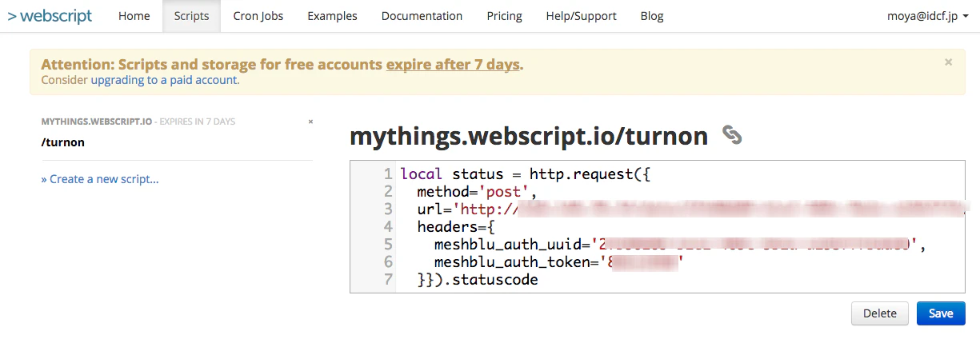
Task: Click MYTHINGS.WEBSCRIPT.IO subdomain header
Action: click(x=97, y=122)
